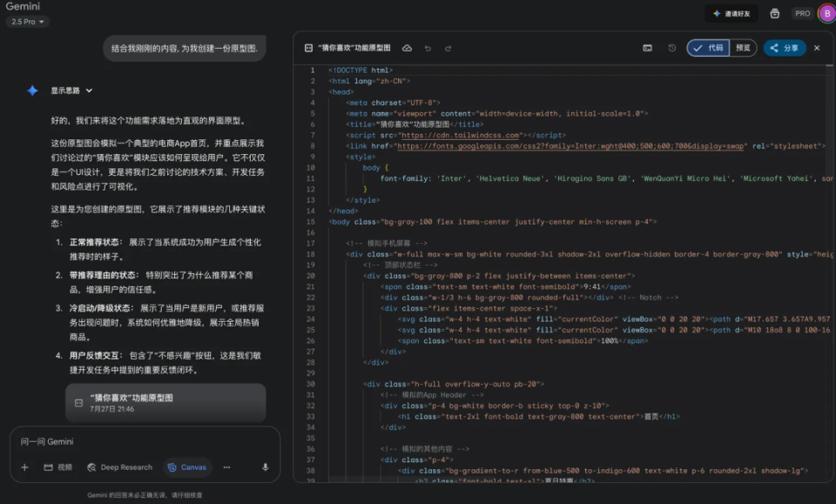
Task: Open the version history icon
Action: click(671, 48)
